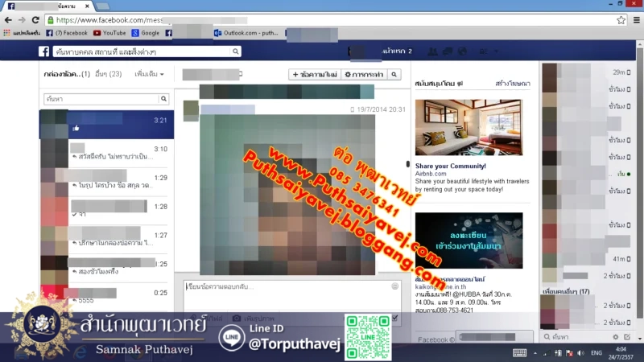Reload the page in Chrome

[x=35, y=19]
